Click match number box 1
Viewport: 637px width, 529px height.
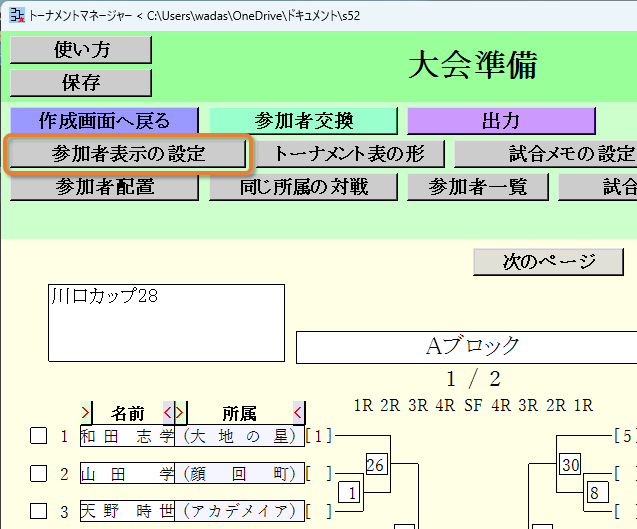(x=349, y=492)
